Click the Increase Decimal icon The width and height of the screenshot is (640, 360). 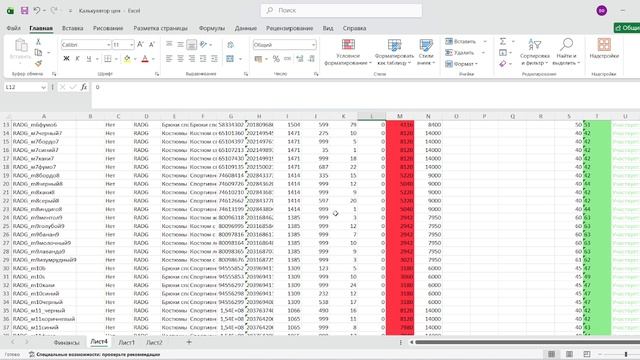pos(300,59)
